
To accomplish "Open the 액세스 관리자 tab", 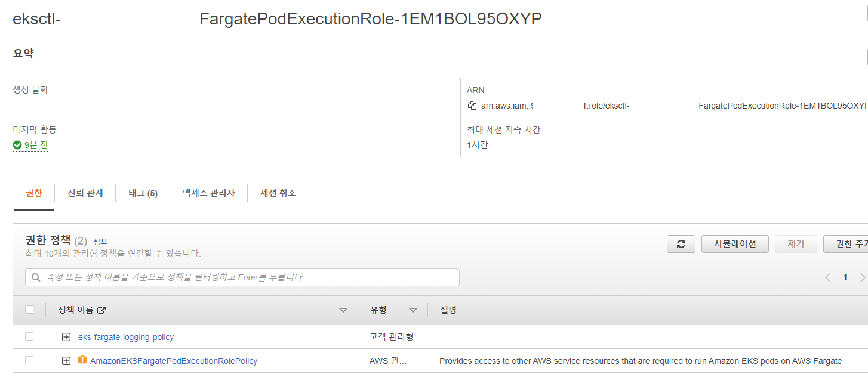I will coord(209,193).
